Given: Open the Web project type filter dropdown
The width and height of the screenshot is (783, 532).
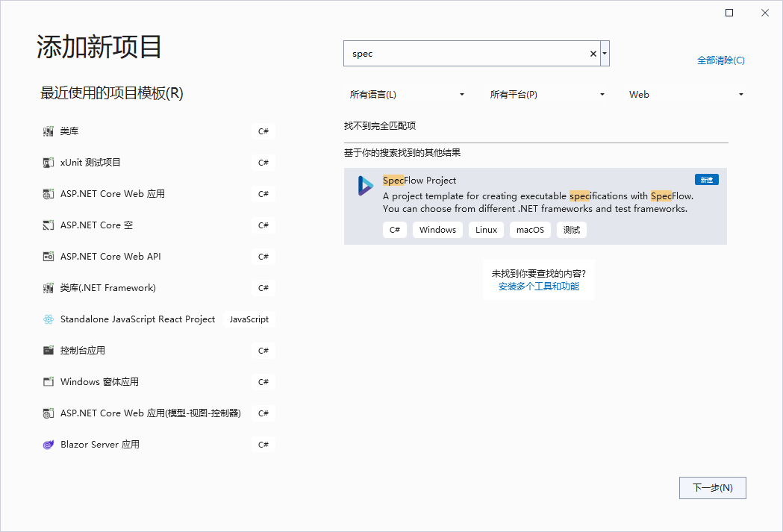Looking at the screenshot, I should (x=686, y=94).
